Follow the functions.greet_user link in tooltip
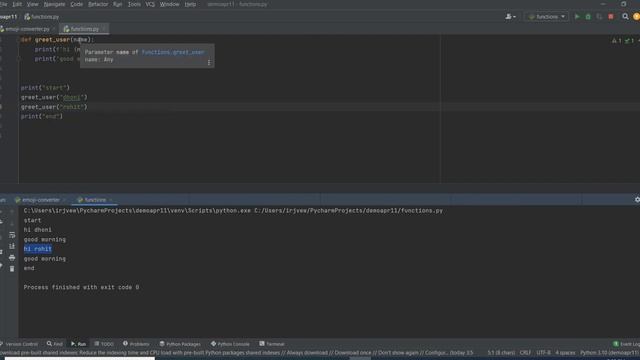This screenshot has width=640, height=360. [173, 52]
